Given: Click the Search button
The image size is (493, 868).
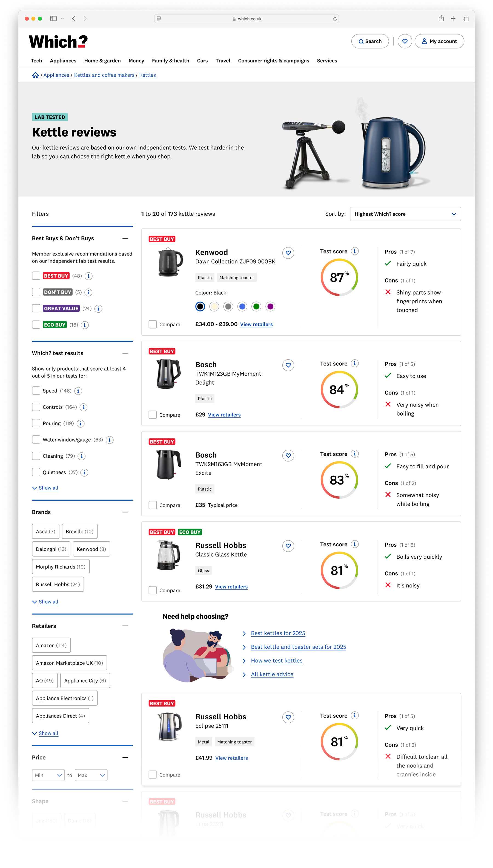Looking at the screenshot, I should tap(370, 41).
